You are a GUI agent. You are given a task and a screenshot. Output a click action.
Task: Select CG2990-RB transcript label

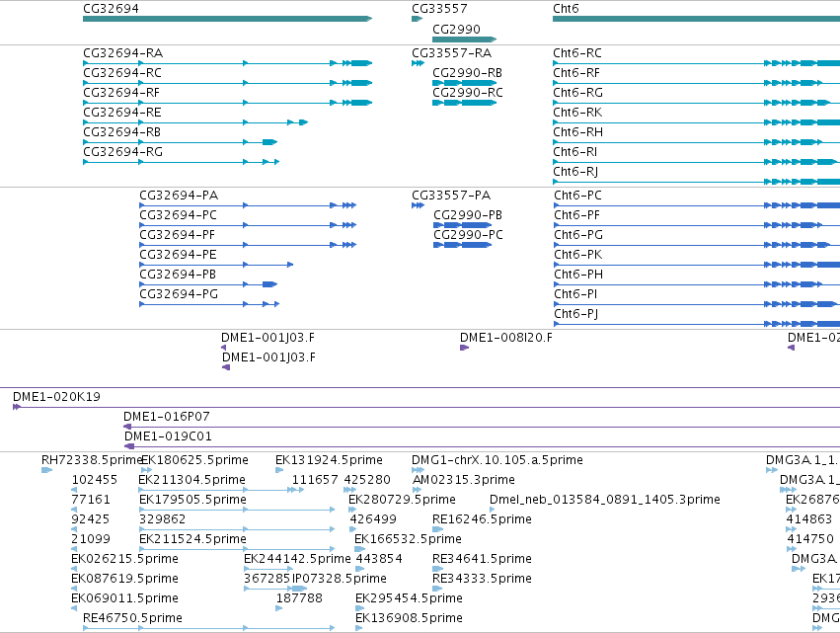tap(467, 73)
